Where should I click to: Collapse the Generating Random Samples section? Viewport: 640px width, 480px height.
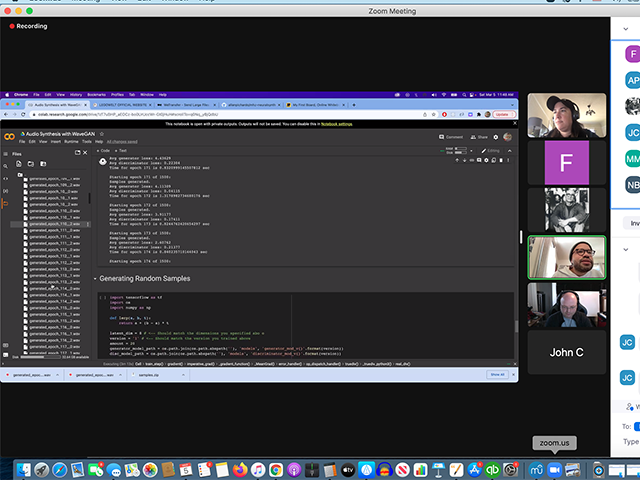click(96, 279)
